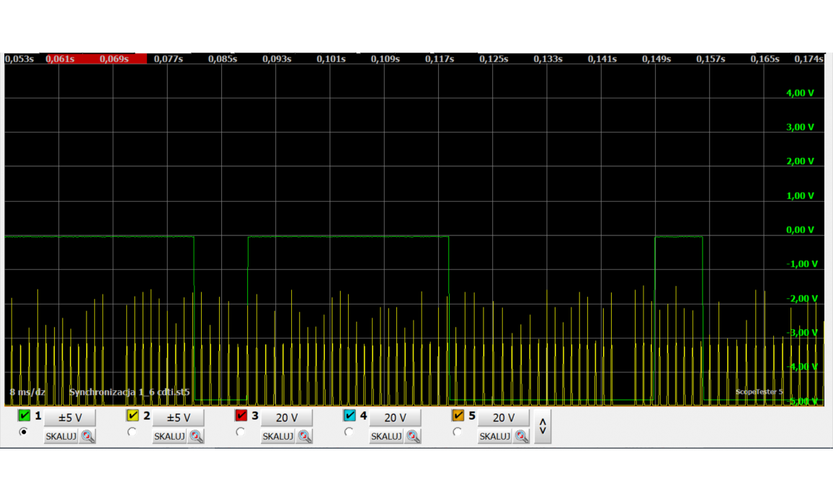The width and height of the screenshot is (833, 504).
Task: Open the ±5 V range for channel 1
Action: click(x=70, y=418)
